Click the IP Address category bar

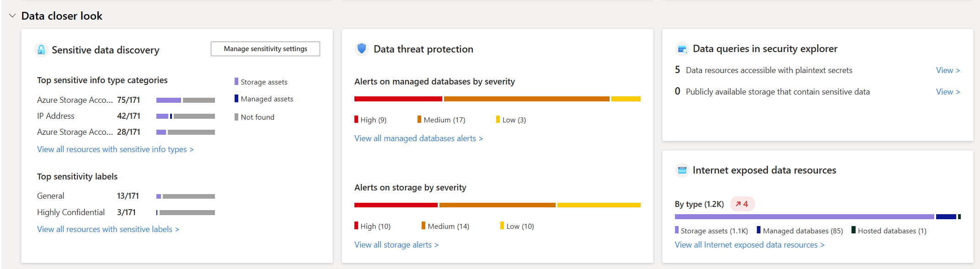click(x=185, y=116)
